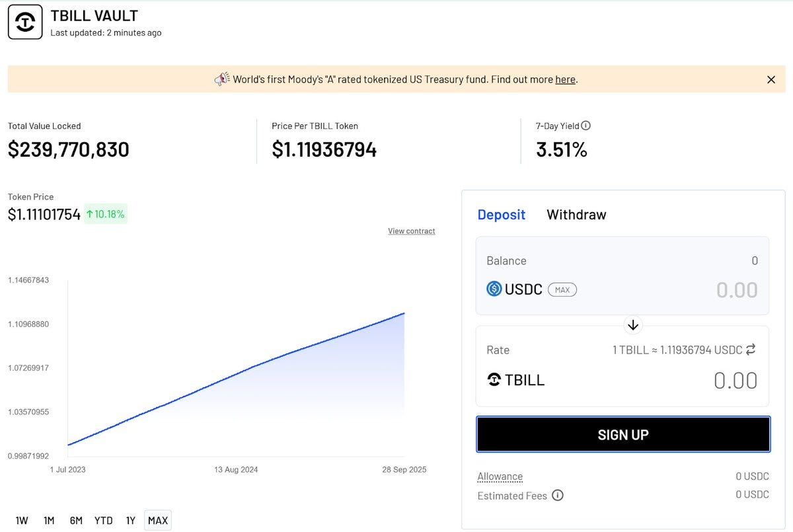This screenshot has width=793, height=532.
Task: Click the TBILL VAULT heading
Action: tap(94, 15)
